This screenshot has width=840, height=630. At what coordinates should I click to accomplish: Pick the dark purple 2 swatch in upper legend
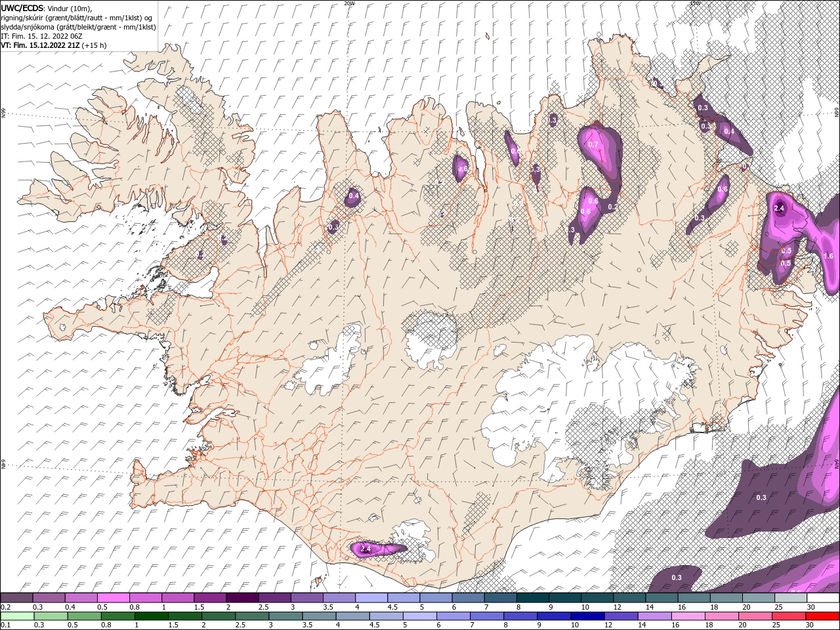pyautogui.click(x=241, y=598)
